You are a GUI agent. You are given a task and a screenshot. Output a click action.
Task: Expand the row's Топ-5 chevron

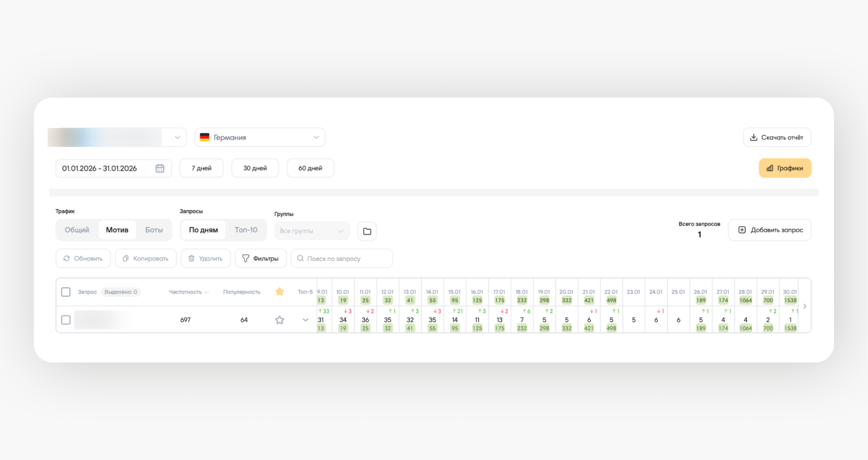coord(305,320)
